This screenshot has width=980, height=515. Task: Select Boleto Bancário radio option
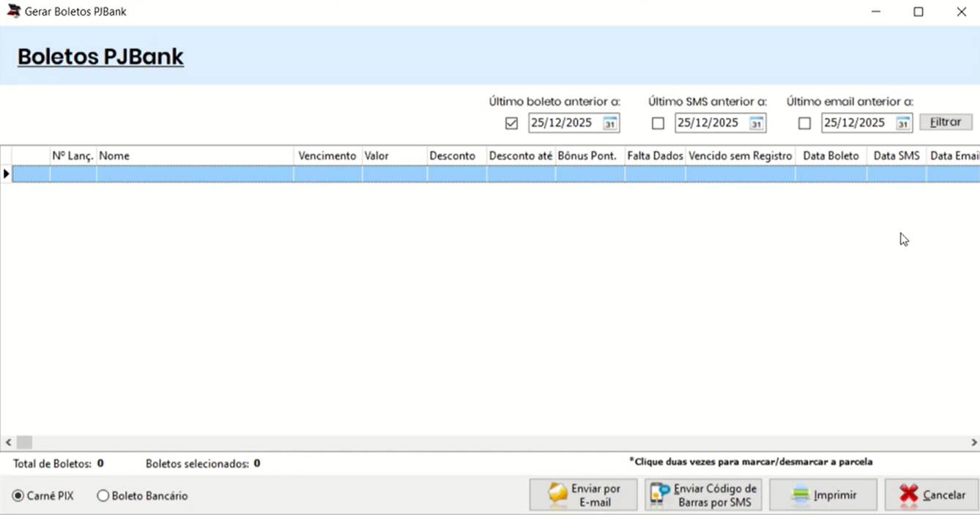click(103, 496)
